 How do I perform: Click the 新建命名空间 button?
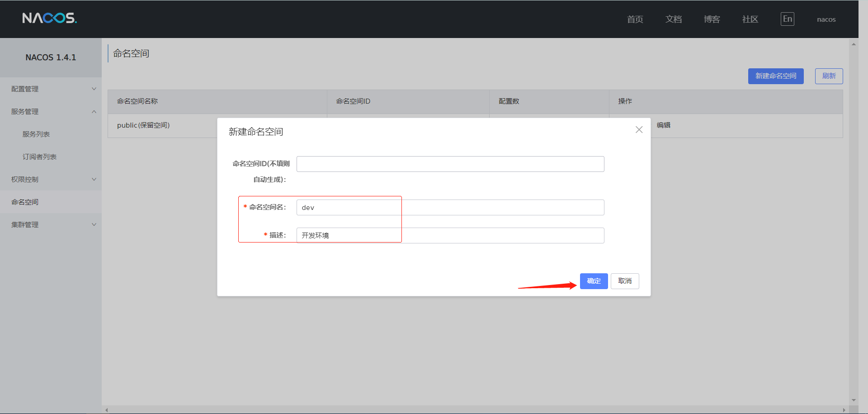point(776,76)
